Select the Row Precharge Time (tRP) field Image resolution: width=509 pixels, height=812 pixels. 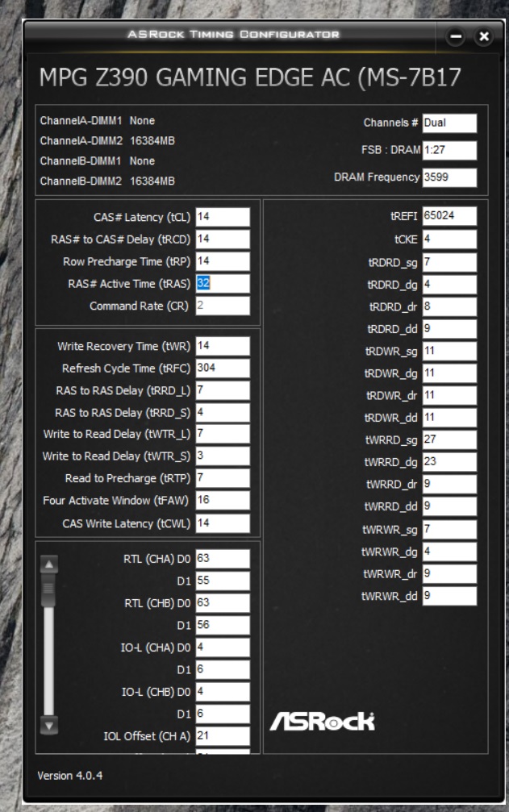(x=223, y=261)
